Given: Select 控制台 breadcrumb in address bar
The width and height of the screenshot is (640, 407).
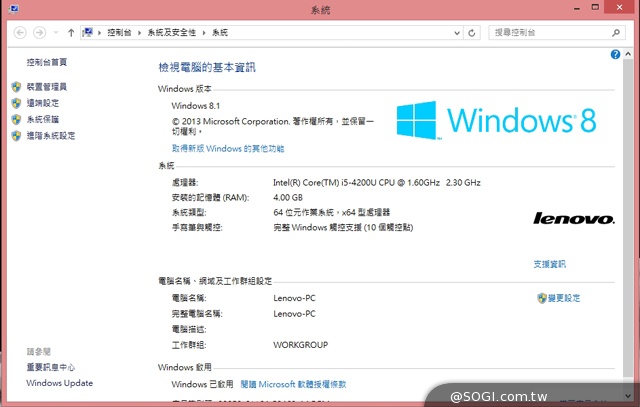Looking at the screenshot, I should [x=119, y=33].
